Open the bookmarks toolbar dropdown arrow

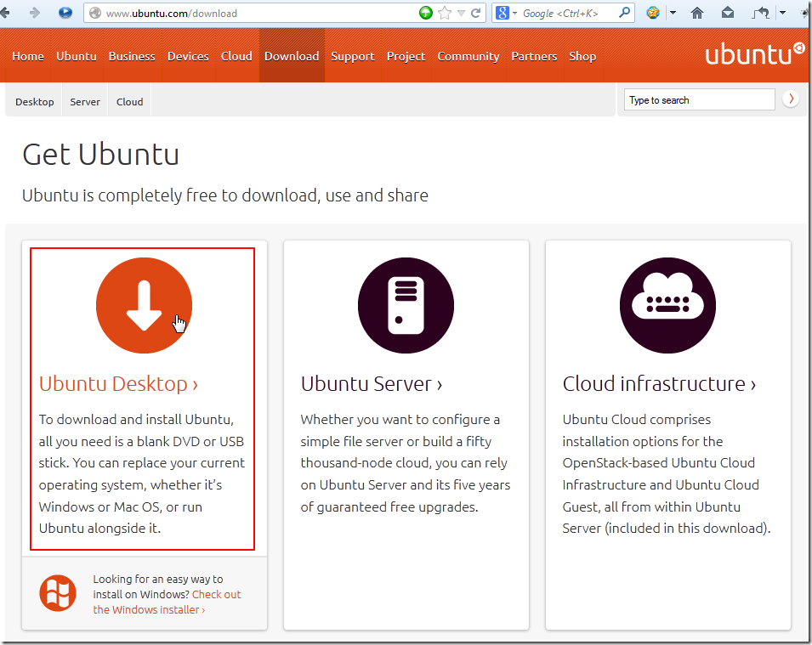(x=673, y=13)
